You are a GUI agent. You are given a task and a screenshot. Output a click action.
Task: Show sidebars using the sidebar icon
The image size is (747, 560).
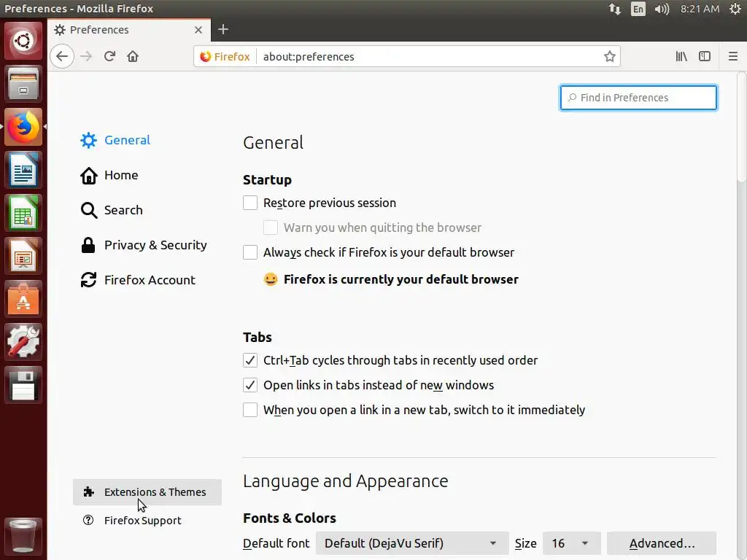[705, 56]
